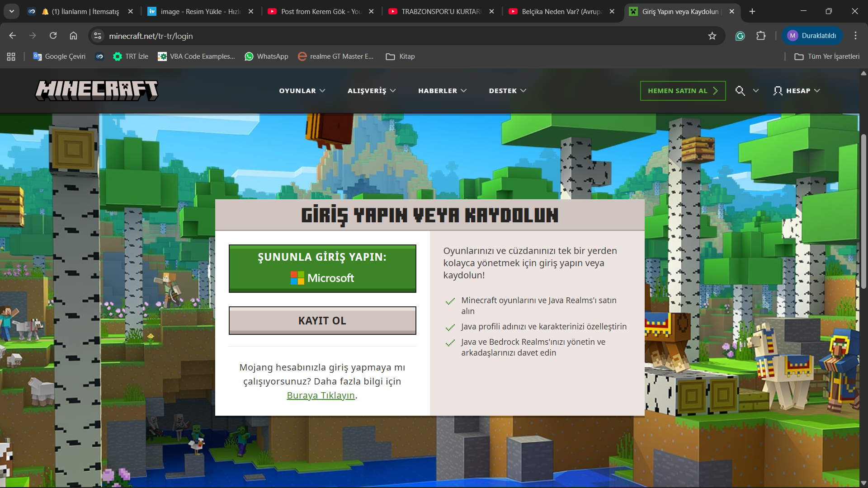Open a new browser tab
The height and width of the screenshot is (488, 868).
[x=752, y=11]
